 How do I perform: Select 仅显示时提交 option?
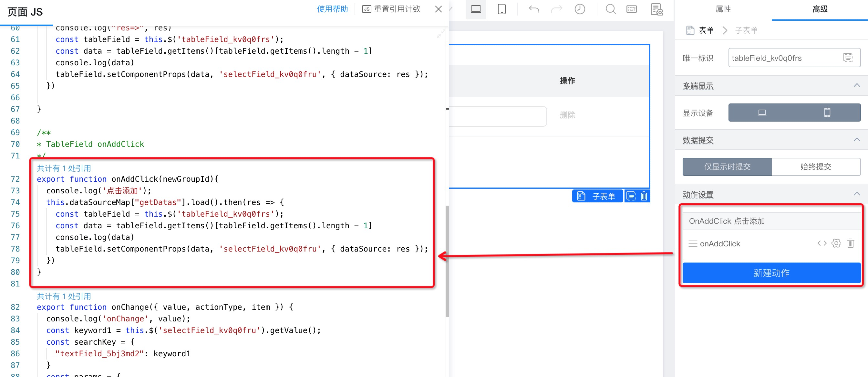pyautogui.click(x=727, y=167)
